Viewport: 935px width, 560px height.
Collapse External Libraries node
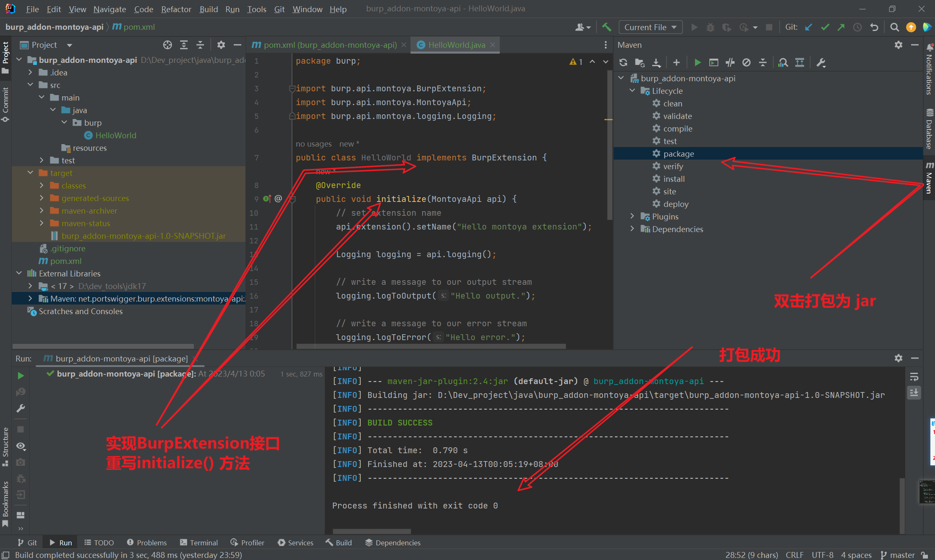pos(19,273)
